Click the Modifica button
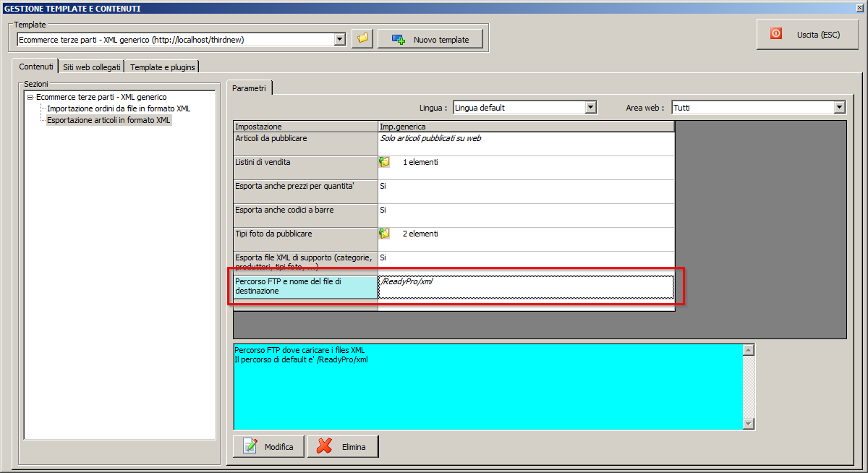Image resolution: width=868 pixels, height=473 pixels. point(269,446)
